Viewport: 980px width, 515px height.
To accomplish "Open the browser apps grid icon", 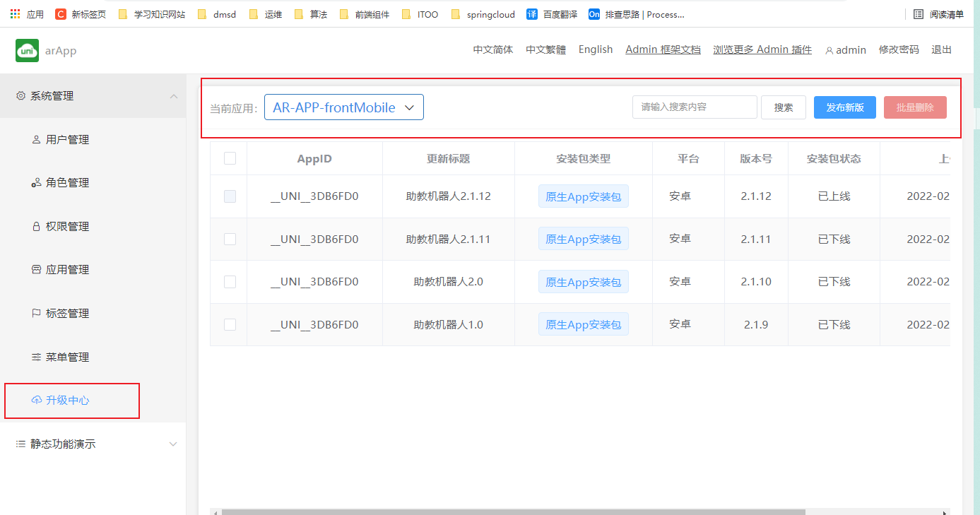I will point(15,14).
